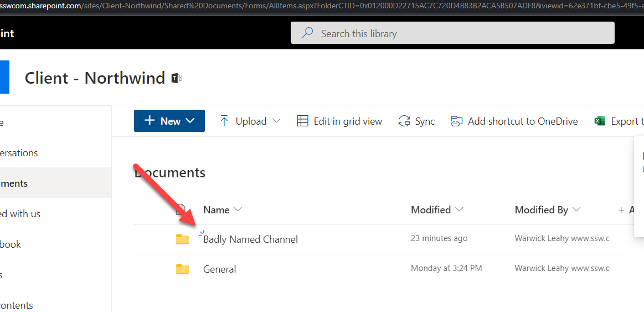Viewport: 644px width, 312px height.
Task: Open the General folder link
Action: click(219, 269)
